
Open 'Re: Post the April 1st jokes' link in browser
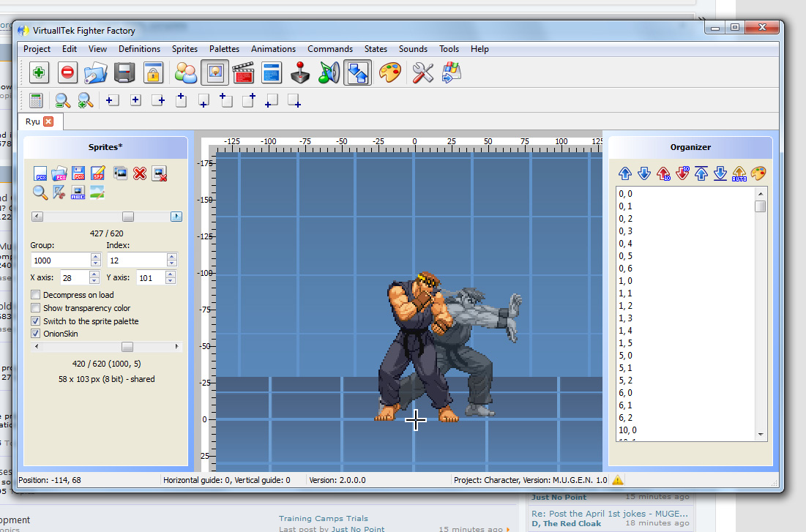click(610, 514)
